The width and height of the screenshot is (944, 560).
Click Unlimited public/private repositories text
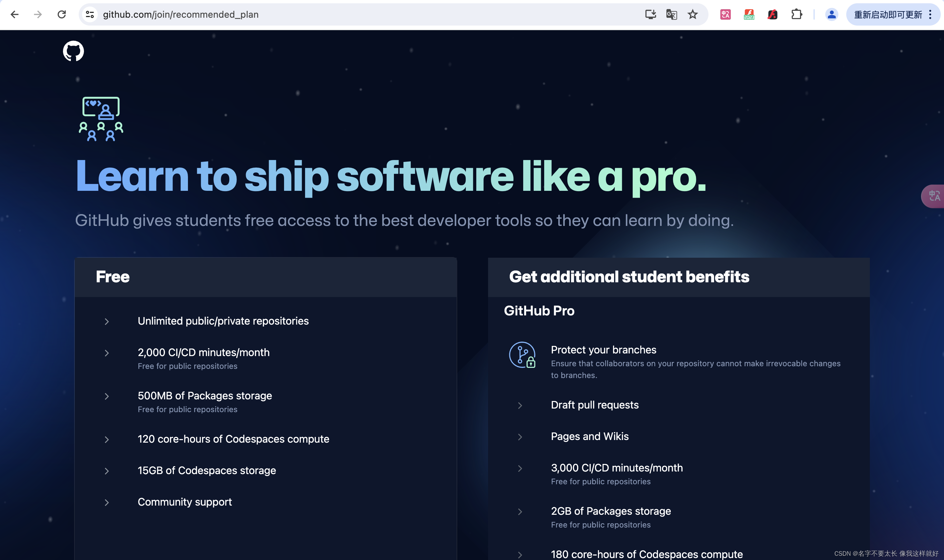(223, 321)
